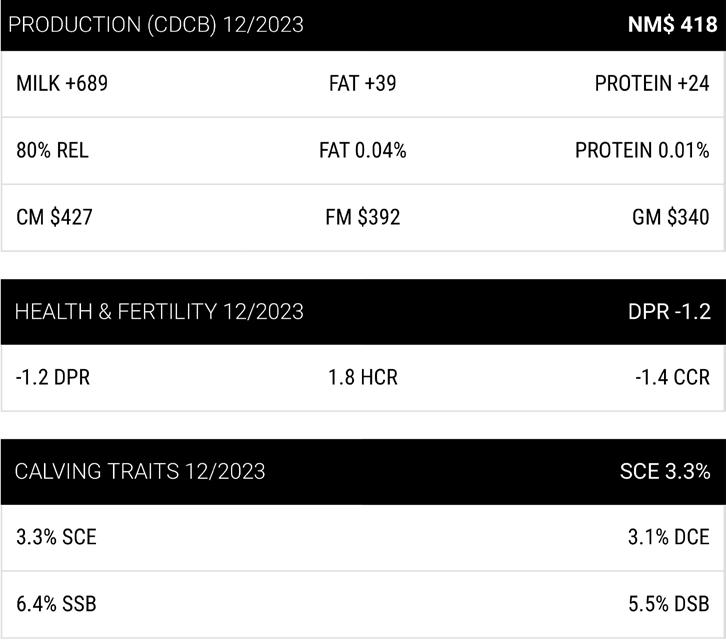The width and height of the screenshot is (726, 640).
Task: Click the 80% REL cell
Action: 52,151
